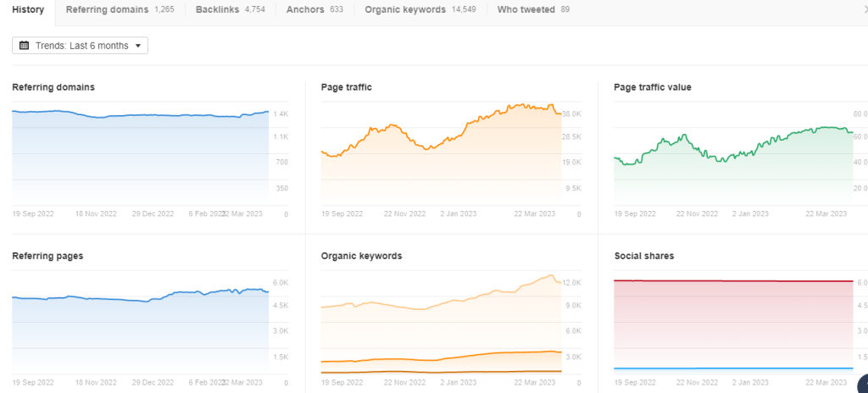
Task: Open the History tab
Action: 28,10
